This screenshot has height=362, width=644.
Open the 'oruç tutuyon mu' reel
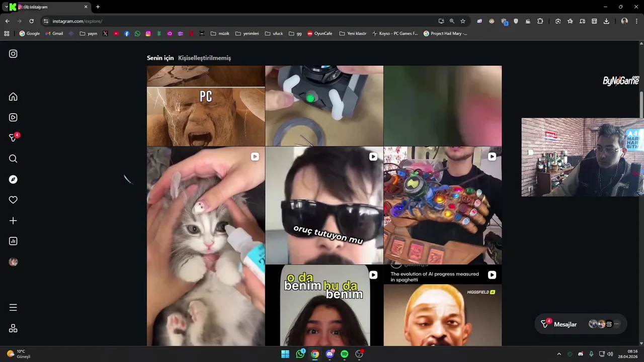pos(324,205)
